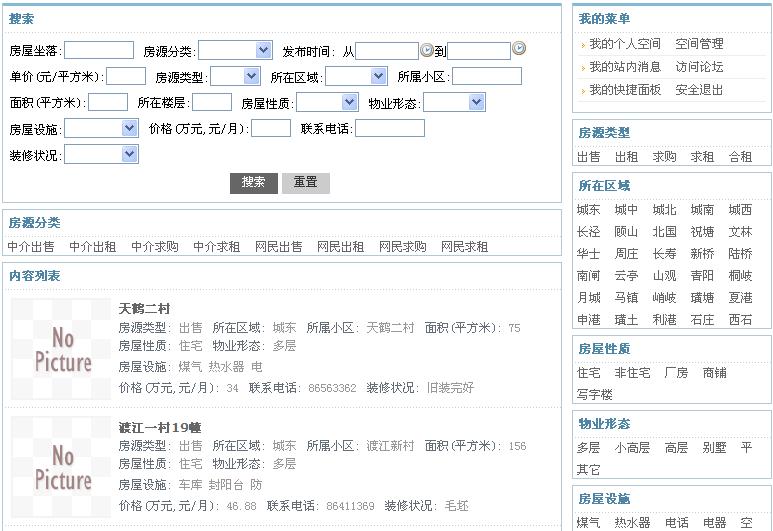Open the start date calendar picker icon

pos(426,50)
